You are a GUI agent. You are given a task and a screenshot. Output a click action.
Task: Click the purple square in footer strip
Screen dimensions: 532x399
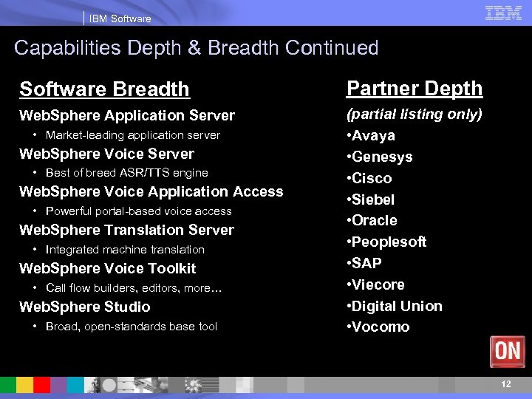(58, 385)
